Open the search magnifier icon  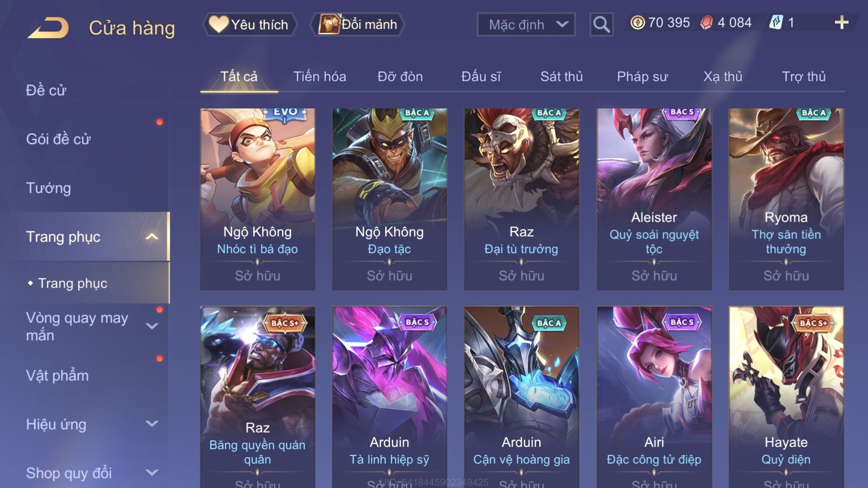pyautogui.click(x=601, y=24)
